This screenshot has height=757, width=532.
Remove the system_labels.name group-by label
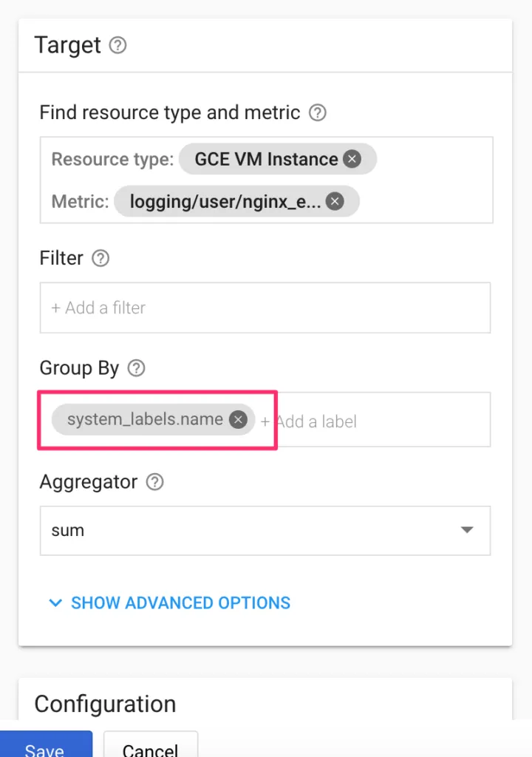pyautogui.click(x=238, y=420)
